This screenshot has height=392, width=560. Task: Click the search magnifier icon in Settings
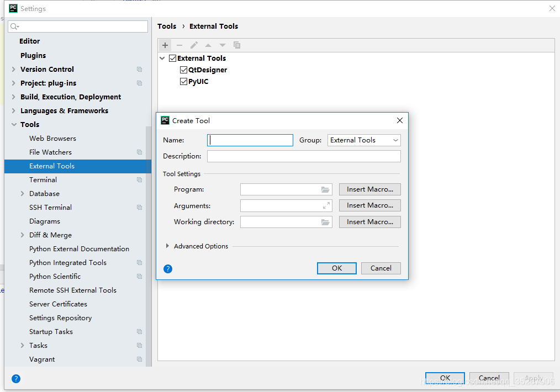click(x=15, y=27)
